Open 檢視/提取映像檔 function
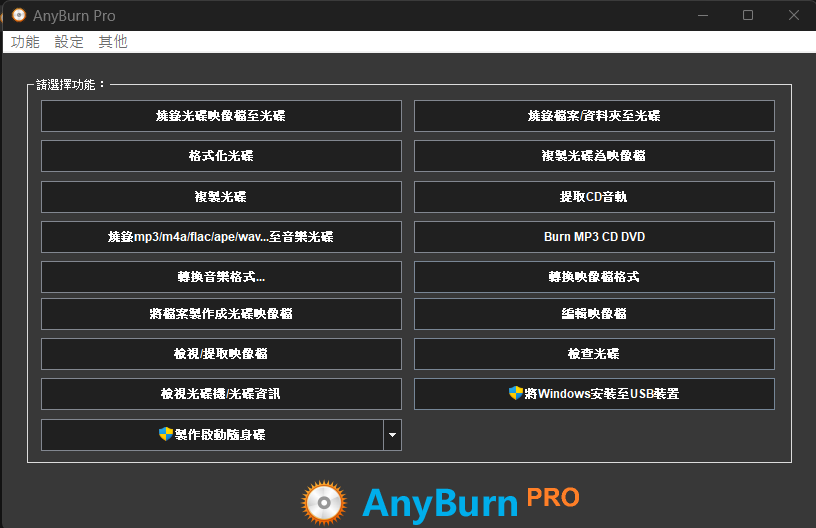 click(221, 354)
